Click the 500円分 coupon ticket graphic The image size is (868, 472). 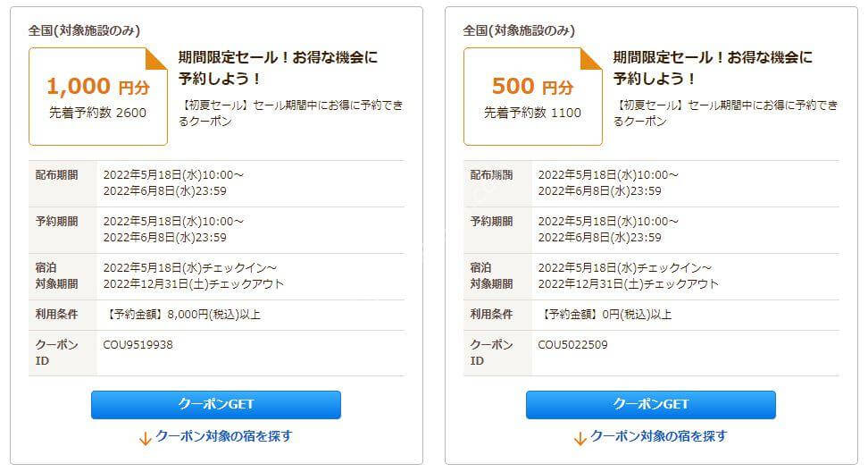[532, 97]
